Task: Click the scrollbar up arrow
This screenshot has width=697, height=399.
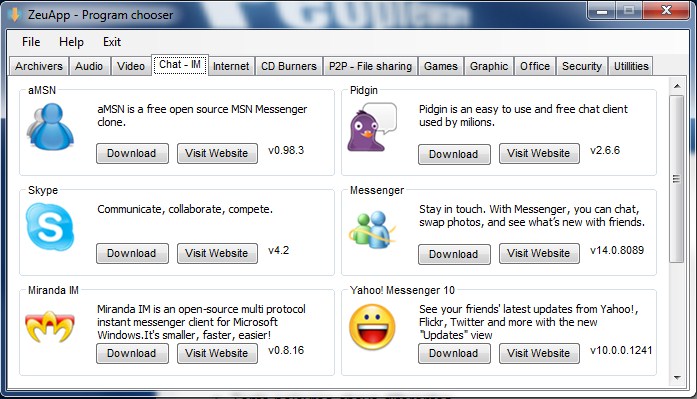Action: 677,86
